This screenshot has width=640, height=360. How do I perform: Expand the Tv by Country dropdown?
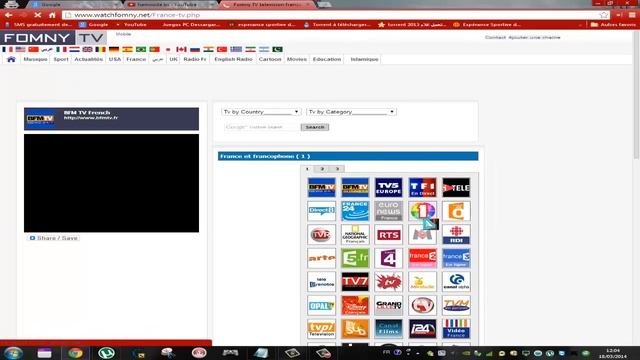pyautogui.click(x=261, y=111)
